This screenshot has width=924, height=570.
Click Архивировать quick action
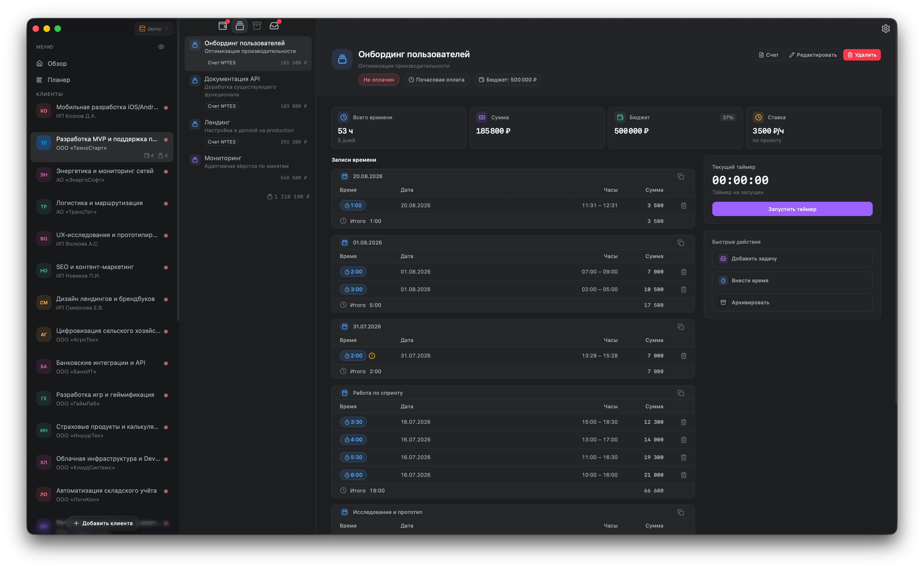[792, 302]
